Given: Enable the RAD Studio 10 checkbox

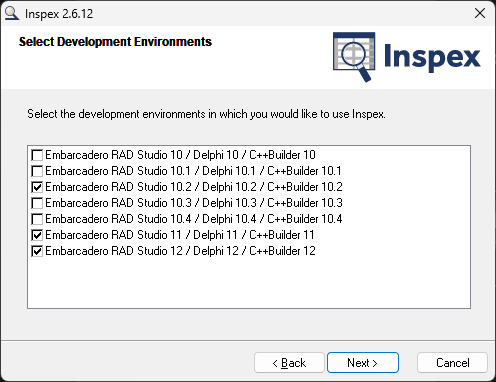Looking at the screenshot, I should coord(37,155).
